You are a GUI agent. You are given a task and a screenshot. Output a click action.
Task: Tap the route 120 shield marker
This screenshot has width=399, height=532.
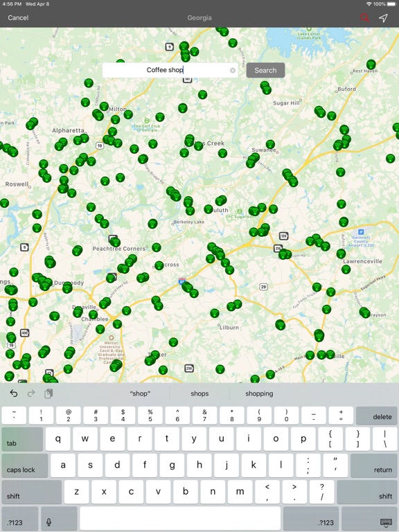(x=283, y=236)
